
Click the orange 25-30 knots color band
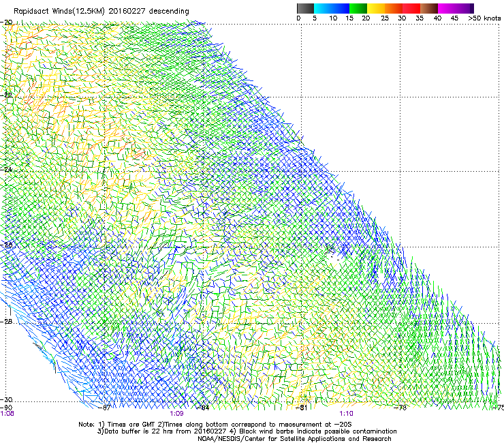pyautogui.click(x=394, y=8)
